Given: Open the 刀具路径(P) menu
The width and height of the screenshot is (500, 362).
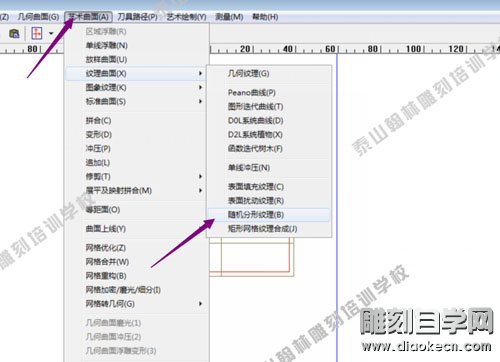Looking at the screenshot, I should (x=137, y=17).
